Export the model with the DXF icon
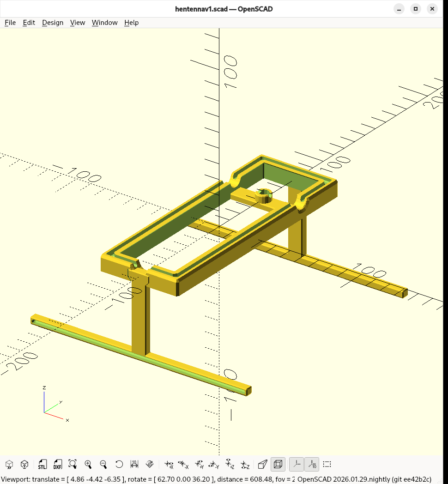Viewport: 448px width, 484px height. point(58,464)
